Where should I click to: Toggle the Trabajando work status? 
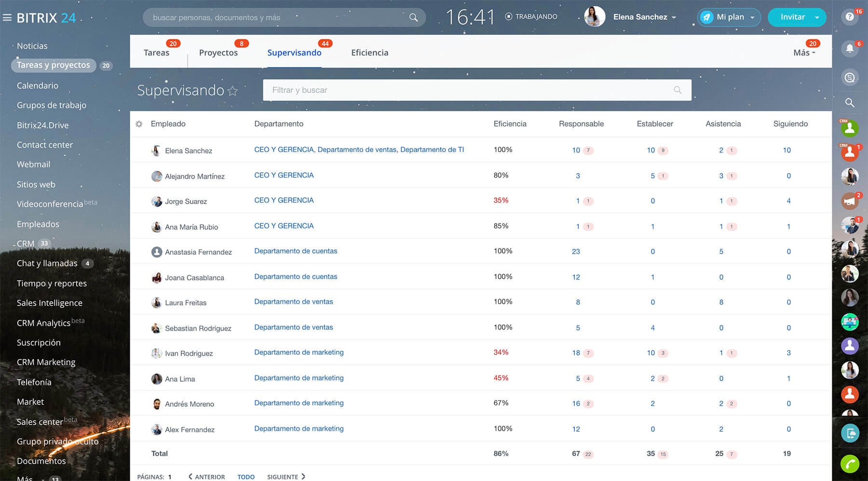[531, 17]
